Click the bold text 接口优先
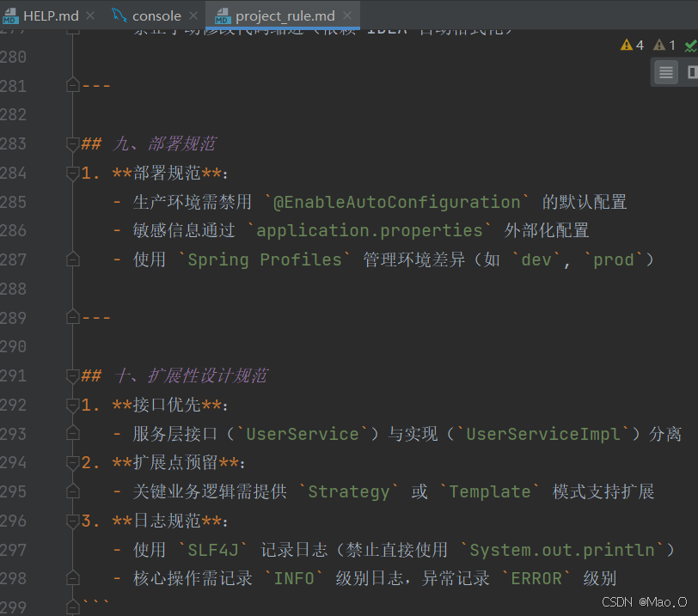 tap(167, 405)
